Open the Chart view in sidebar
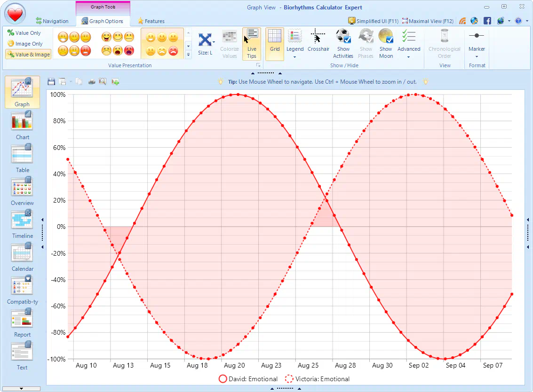This screenshot has height=392, width=533. click(22, 125)
